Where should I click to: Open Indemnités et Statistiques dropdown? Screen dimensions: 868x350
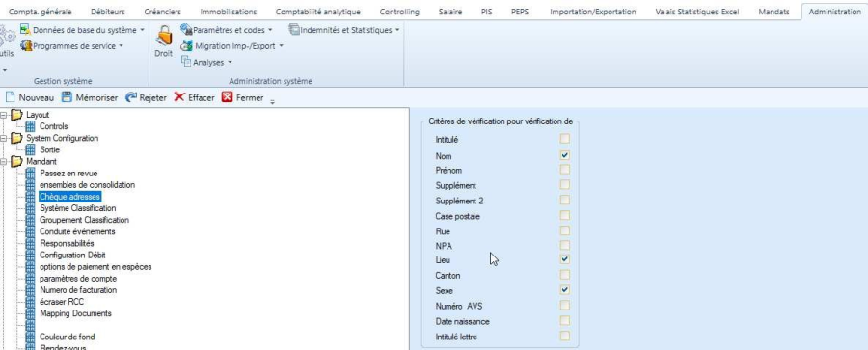coord(343,30)
